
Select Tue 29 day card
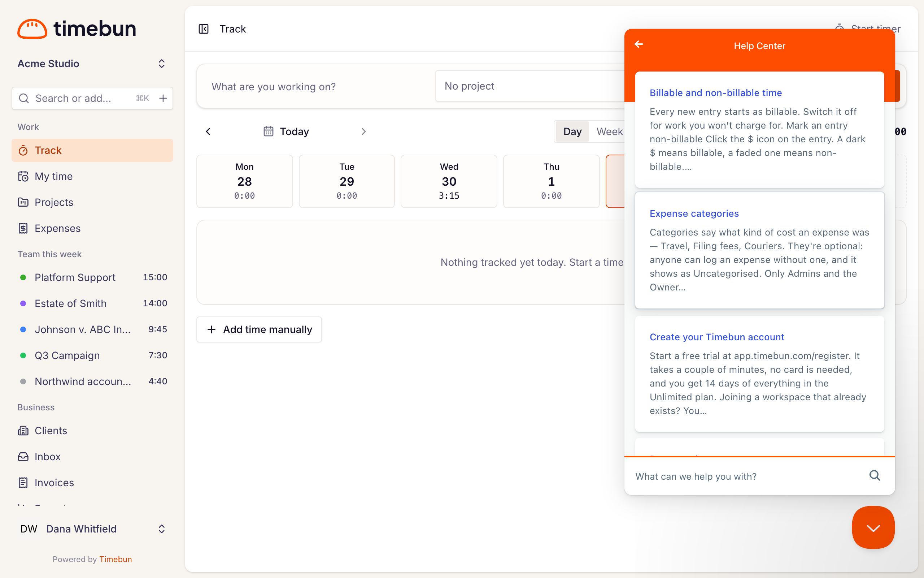click(347, 181)
